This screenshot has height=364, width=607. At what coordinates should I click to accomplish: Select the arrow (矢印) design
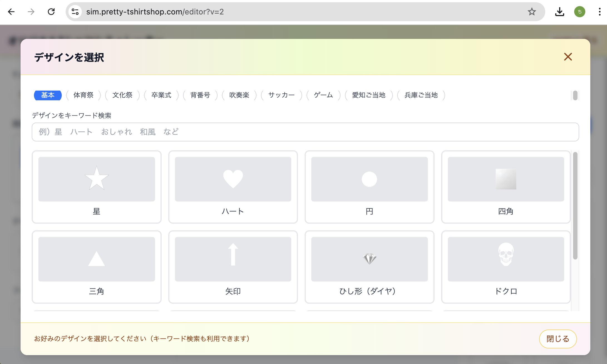233,267
